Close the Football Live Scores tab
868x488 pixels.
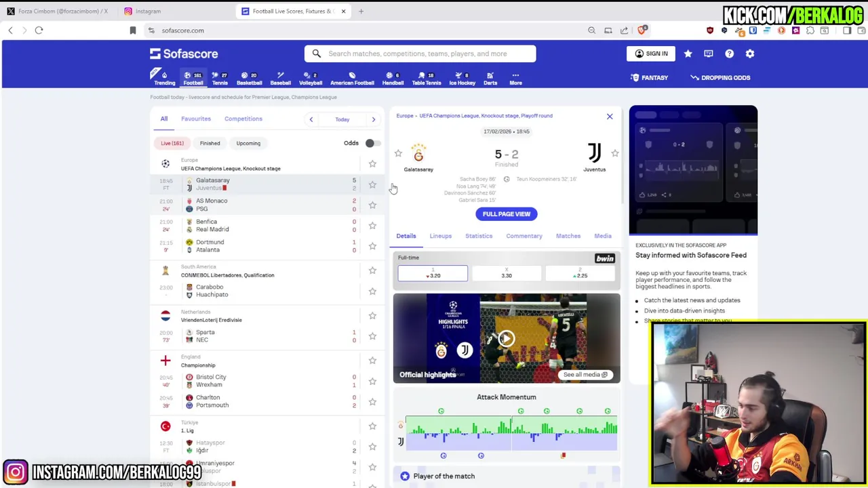343,11
